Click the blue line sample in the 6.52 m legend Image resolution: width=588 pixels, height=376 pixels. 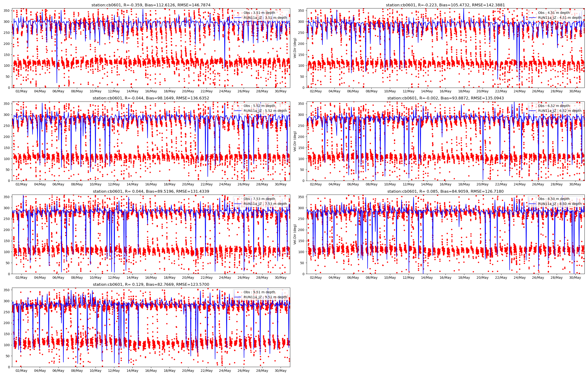point(532,111)
